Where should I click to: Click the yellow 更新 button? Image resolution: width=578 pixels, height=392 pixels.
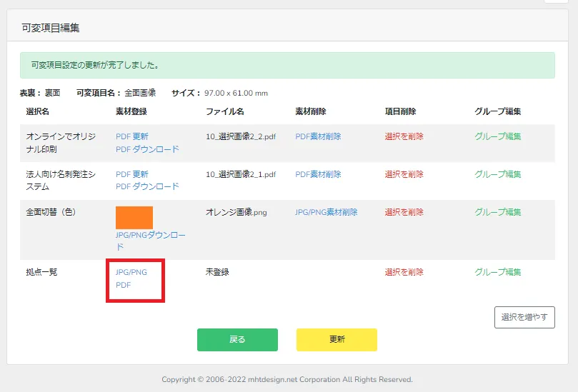(337, 340)
